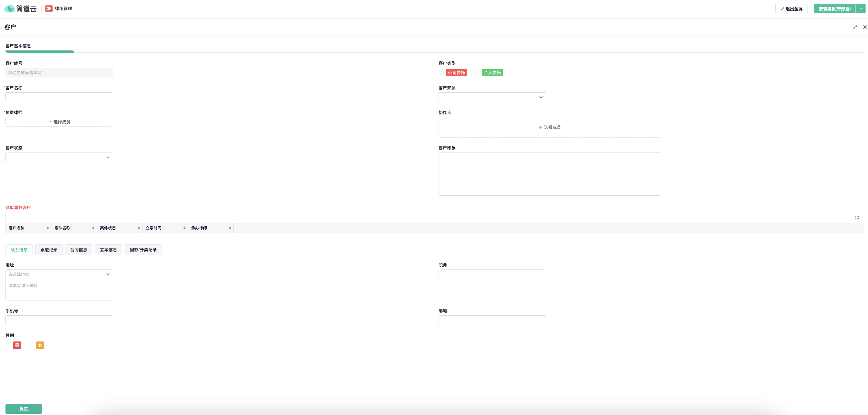Click 退出全屏 button
The height and width of the screenshot is (415, 868).
pos(791,9)
